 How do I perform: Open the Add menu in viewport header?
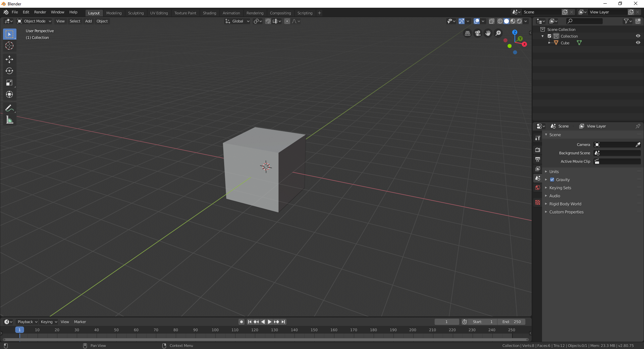tap(88, 21)
